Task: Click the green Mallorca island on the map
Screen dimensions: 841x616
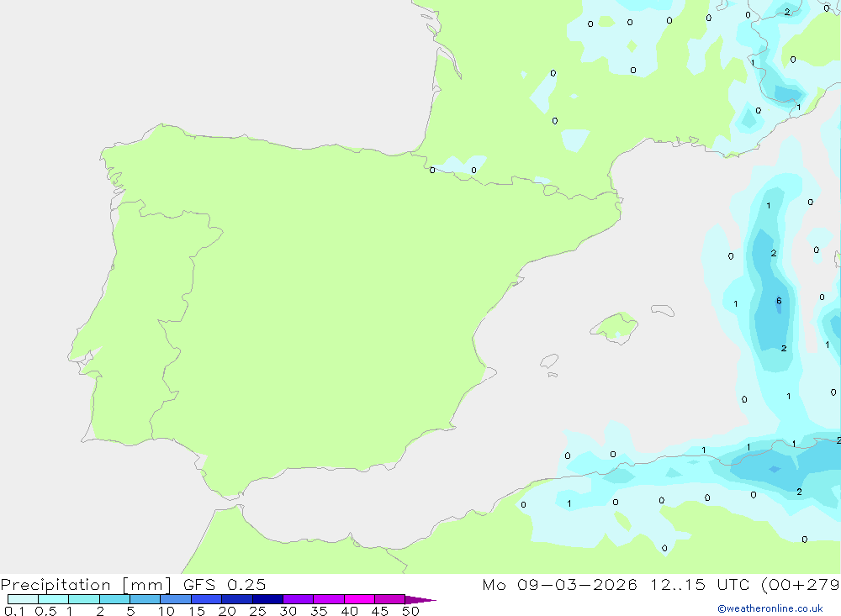Action: tap(615, 327)
